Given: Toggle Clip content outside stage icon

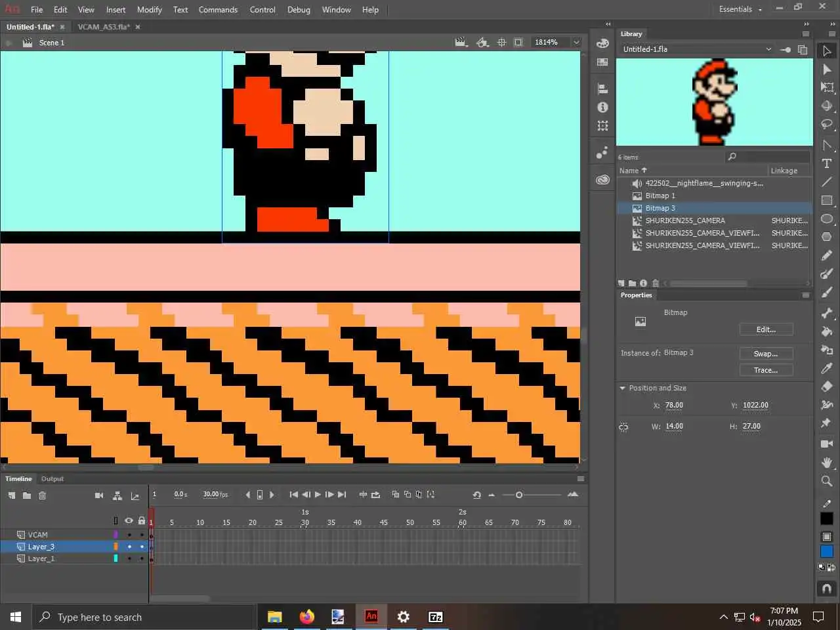Looking at the screenshot, I should pos(518,42).
